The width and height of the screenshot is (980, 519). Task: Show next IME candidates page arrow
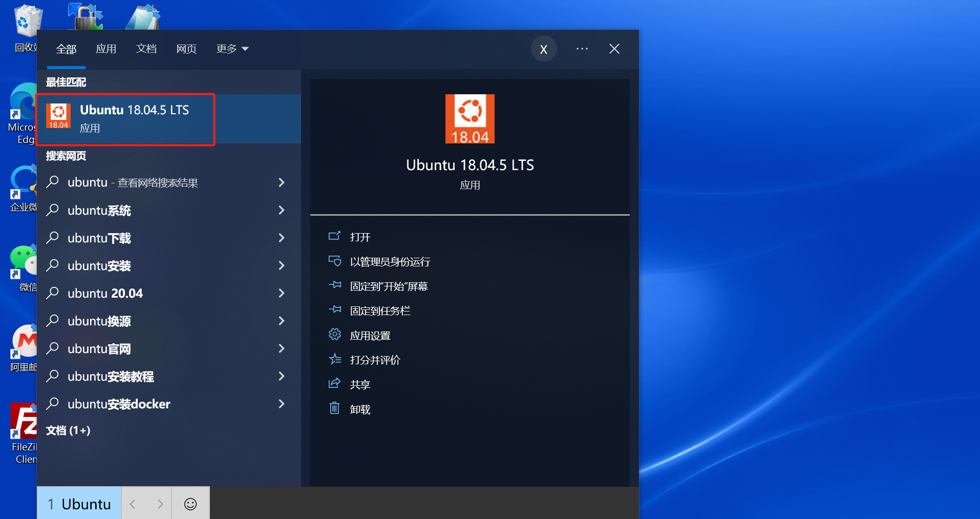[x=160, y=504]
